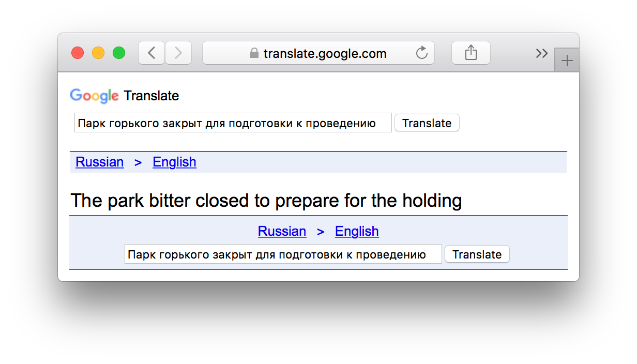Click the lower Russian language link
The width and height of the screenshot is (637, 364).
point(282,231)
